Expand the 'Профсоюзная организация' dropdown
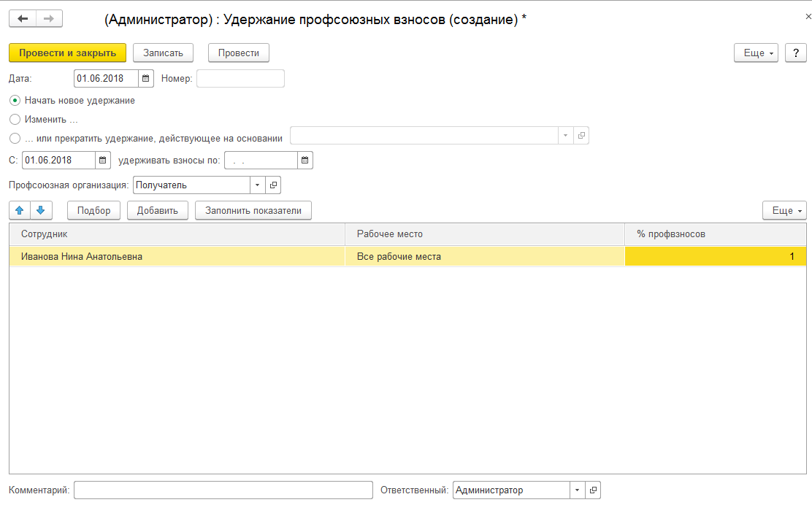The width and height of the screenshot is (812, 505). 257,185
